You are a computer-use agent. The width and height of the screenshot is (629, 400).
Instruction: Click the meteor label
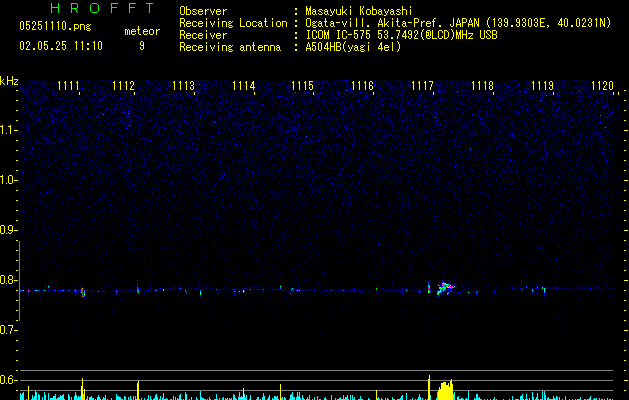click(x=142, y=31)
